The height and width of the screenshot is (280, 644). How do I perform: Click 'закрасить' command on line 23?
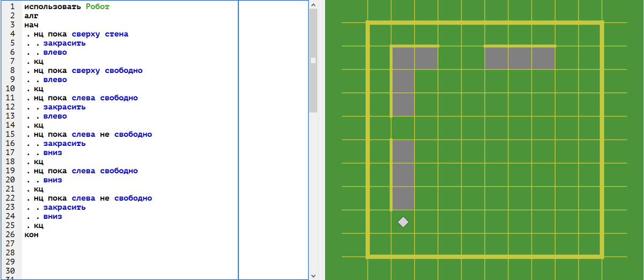pyautogui.click(x=64, y=207)
